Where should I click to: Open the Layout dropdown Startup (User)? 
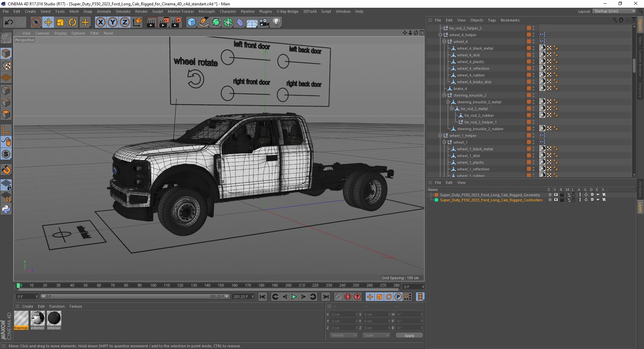(x=614, y=11)
